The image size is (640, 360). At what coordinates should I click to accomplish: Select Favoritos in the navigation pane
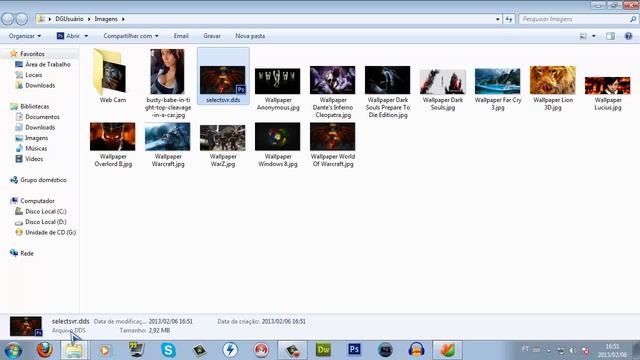(x=32, y=54)
